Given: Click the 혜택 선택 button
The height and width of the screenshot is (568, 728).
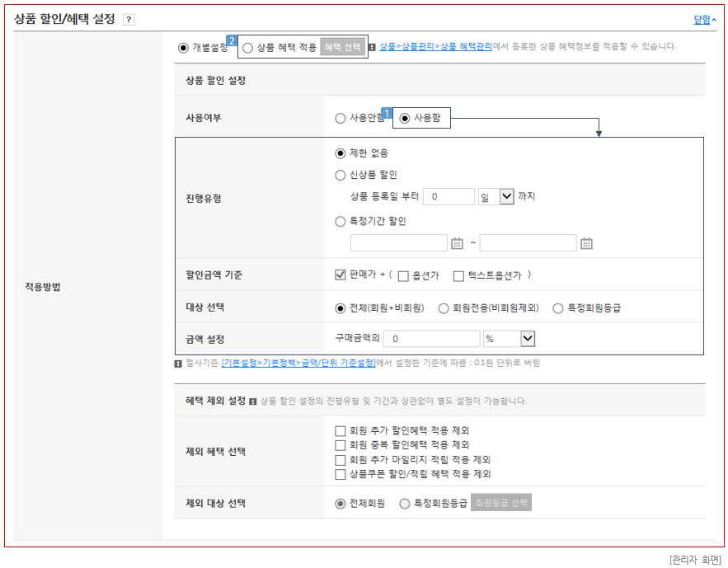Looking at the screenshot, I should 342,48.
